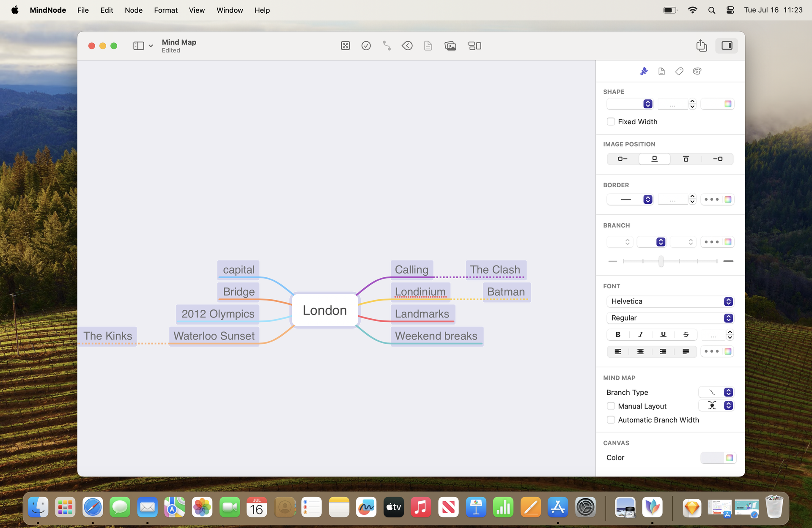Click the connection tool icon in toolbar
812x528 pixels.
pyautogui.click(x=386, y=46)
